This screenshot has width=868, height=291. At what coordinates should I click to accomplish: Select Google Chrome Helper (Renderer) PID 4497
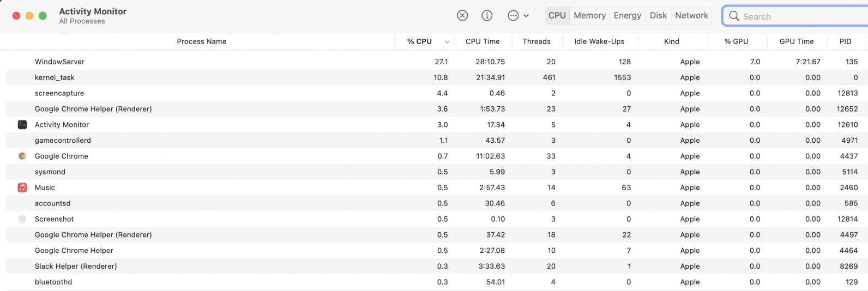click(436, 235)
